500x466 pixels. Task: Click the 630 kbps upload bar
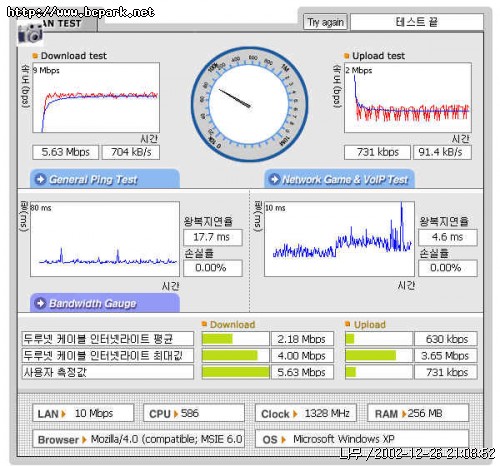379,339
